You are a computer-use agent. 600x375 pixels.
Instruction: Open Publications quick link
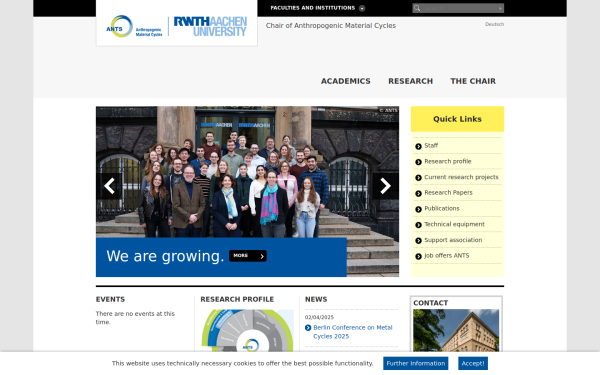[442, 209]
